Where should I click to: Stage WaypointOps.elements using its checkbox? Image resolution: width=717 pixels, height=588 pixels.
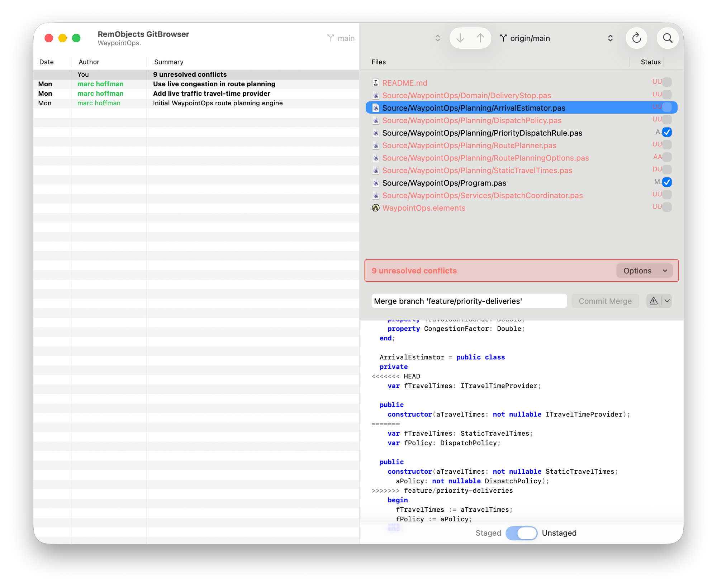point(667,207)
